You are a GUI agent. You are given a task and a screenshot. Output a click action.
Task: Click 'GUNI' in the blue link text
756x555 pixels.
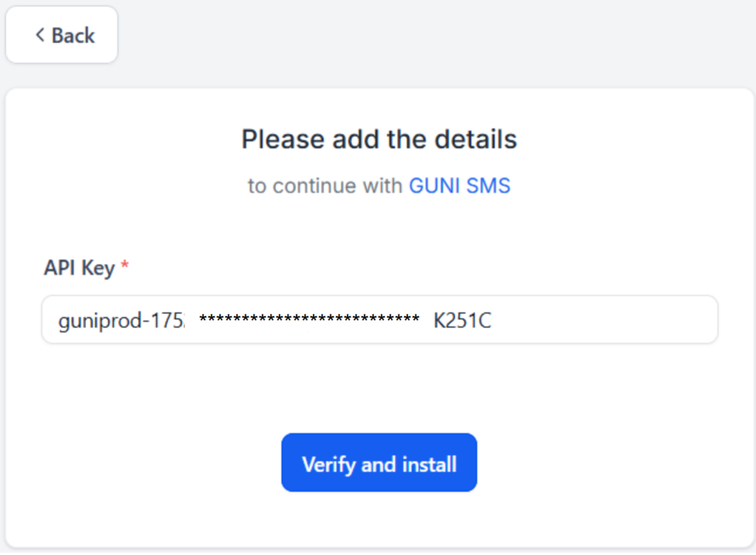(434, 186)
